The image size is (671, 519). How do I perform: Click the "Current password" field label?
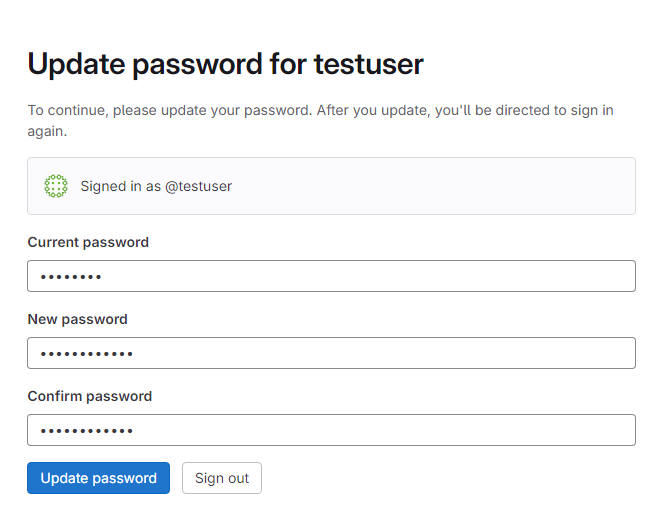click(88, 242)
